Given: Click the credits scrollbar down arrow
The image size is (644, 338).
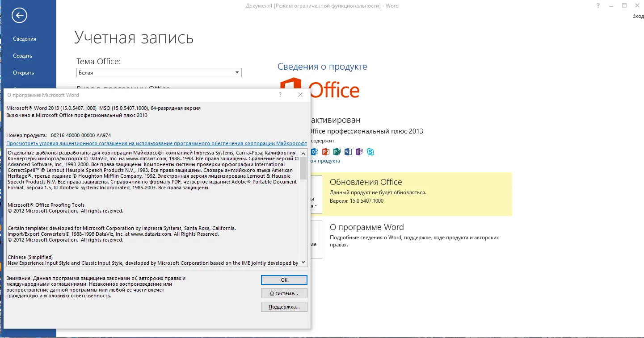Looking at the screenshot, I should tap(303, 263).
